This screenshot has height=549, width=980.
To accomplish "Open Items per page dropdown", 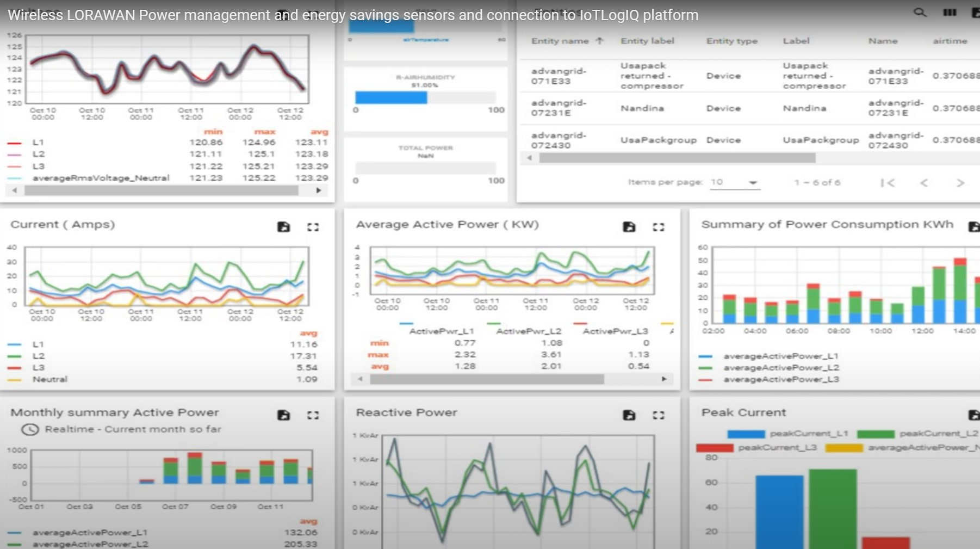I will click(x=734, y=182).
